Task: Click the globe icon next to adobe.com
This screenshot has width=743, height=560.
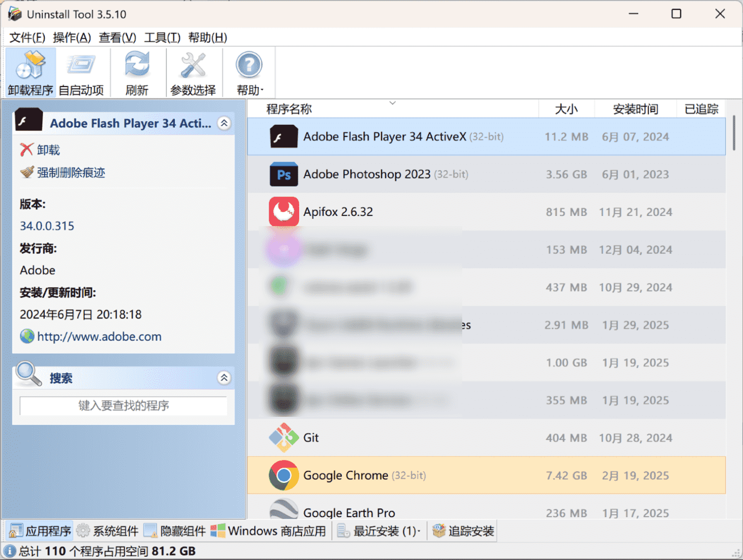Action: click(27, 336)
